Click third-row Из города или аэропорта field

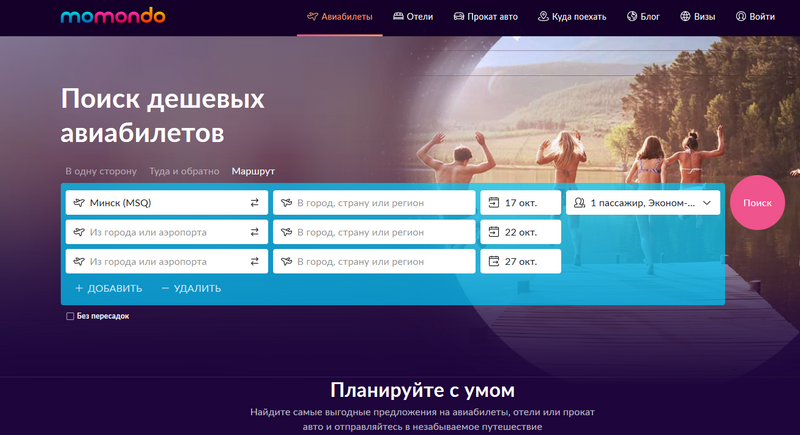point(167,261)
